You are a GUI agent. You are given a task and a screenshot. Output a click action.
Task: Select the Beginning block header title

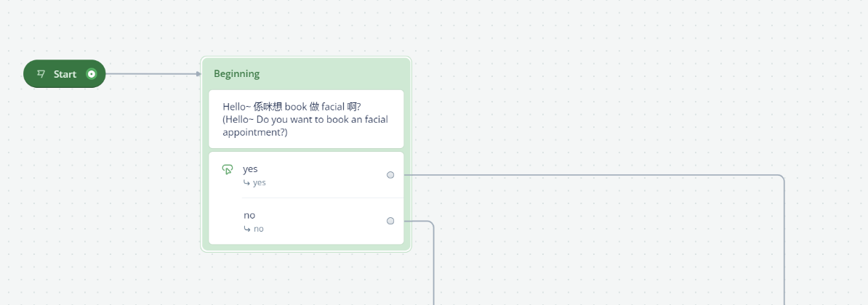coord(236,73)
